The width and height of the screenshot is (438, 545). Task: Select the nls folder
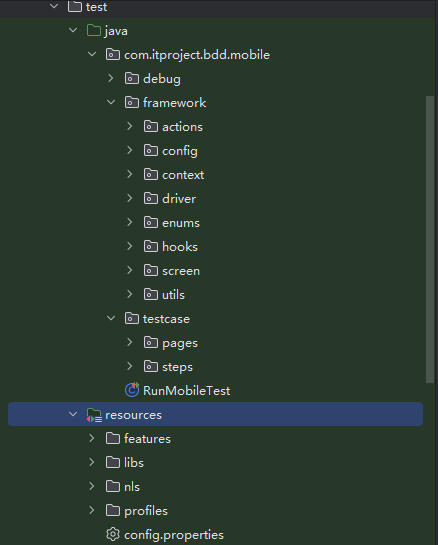[132, 486]
